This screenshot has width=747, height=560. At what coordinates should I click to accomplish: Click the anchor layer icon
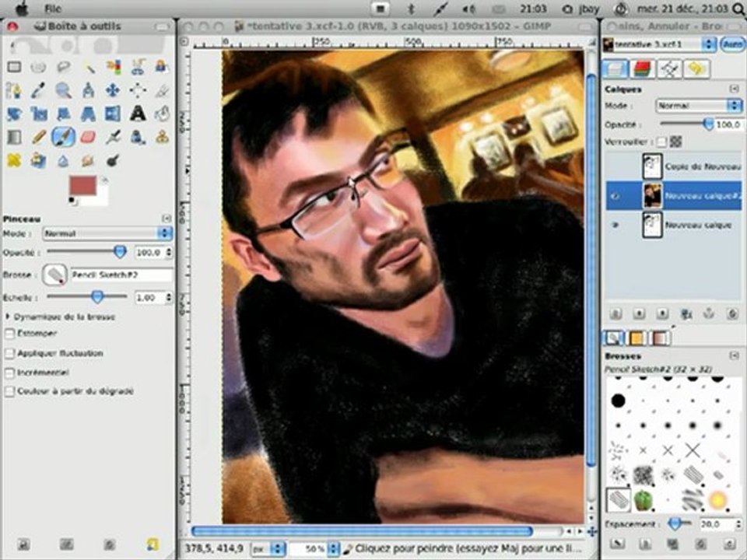pyautogui.click(x=710, y=313)
